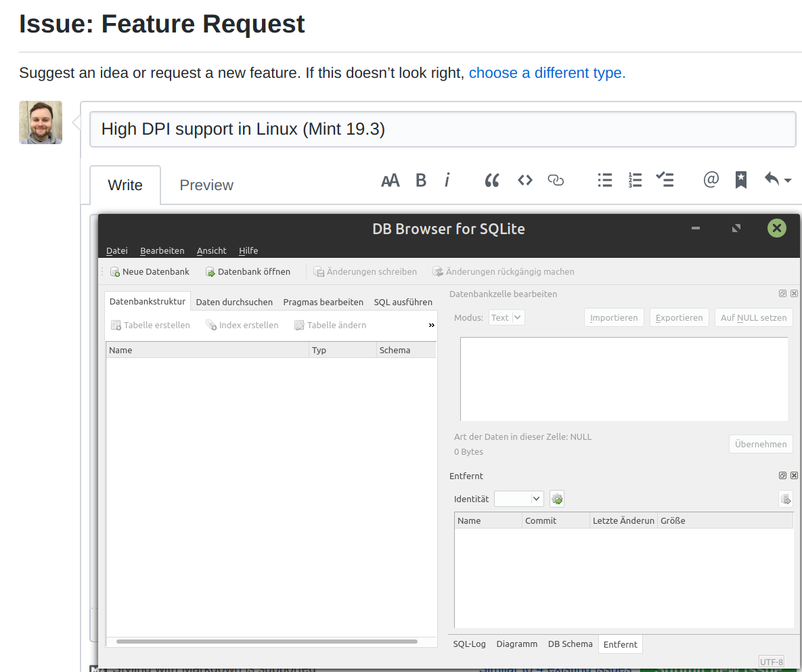Open the Datei menu
The height and width of the screenshot is (672, 802).
tap(116, 250)
